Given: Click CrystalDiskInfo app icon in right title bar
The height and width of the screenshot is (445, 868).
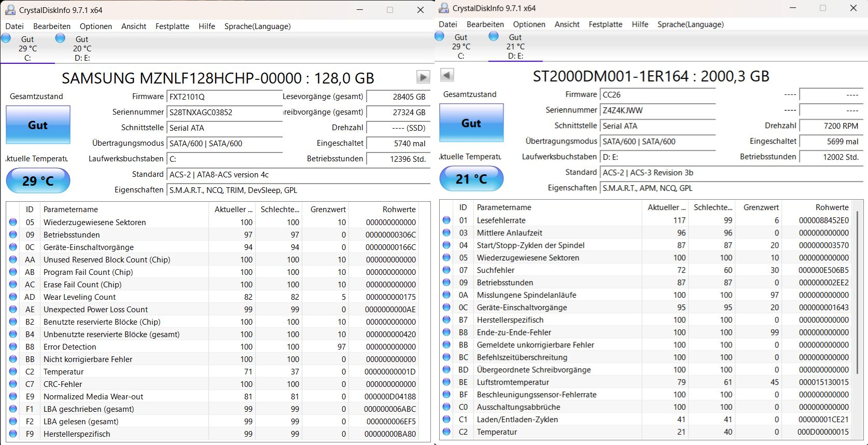Looking at the screenshot, I should point(444,8).
